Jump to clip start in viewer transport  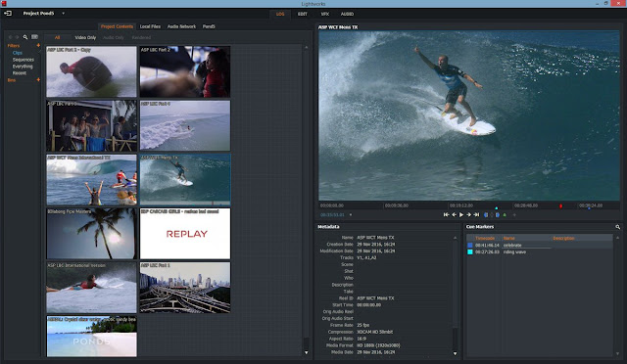click(447, 215)
